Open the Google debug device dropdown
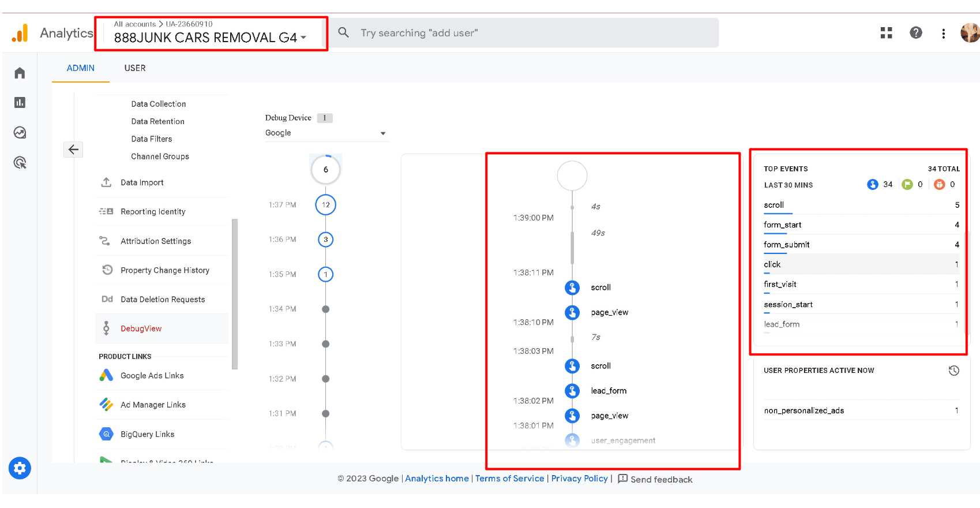 pos(325,133)
